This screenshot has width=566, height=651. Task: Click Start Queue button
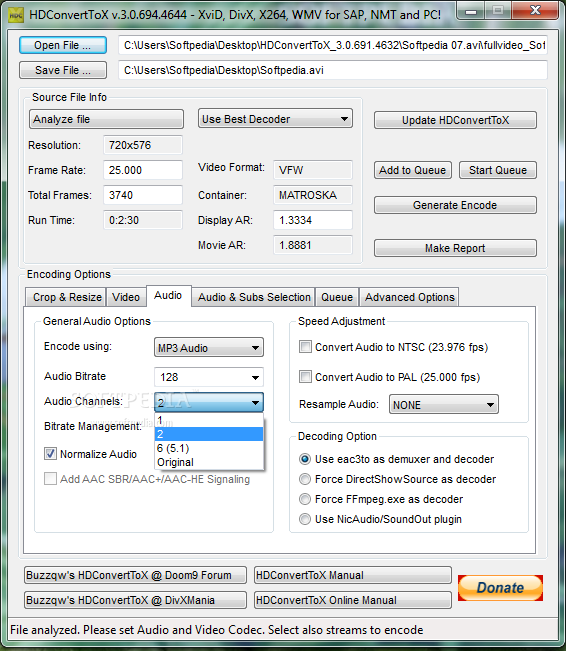(498, 170)
